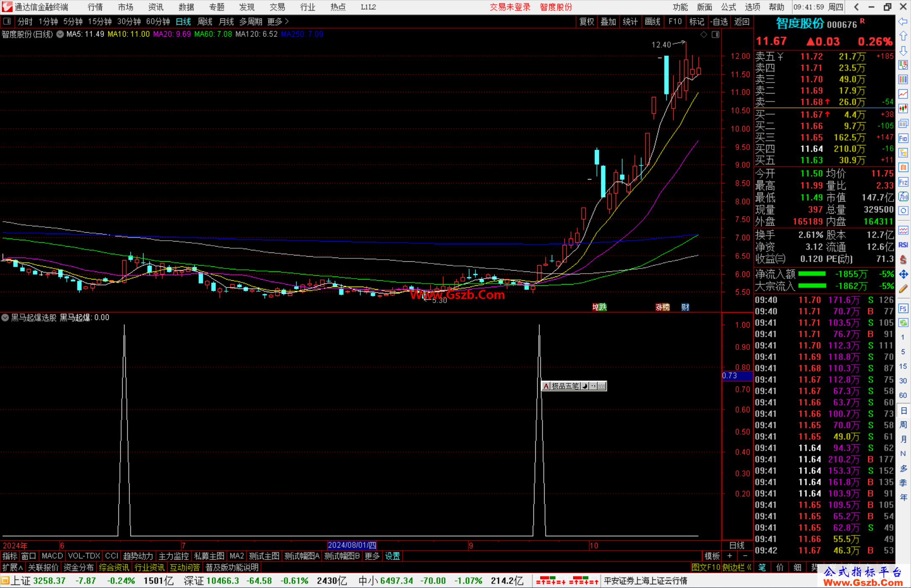This screenshot has width=911, height=588.
Task: Toggle the circle marker beside 智度股份(日线)
Action: coord(60,34)
